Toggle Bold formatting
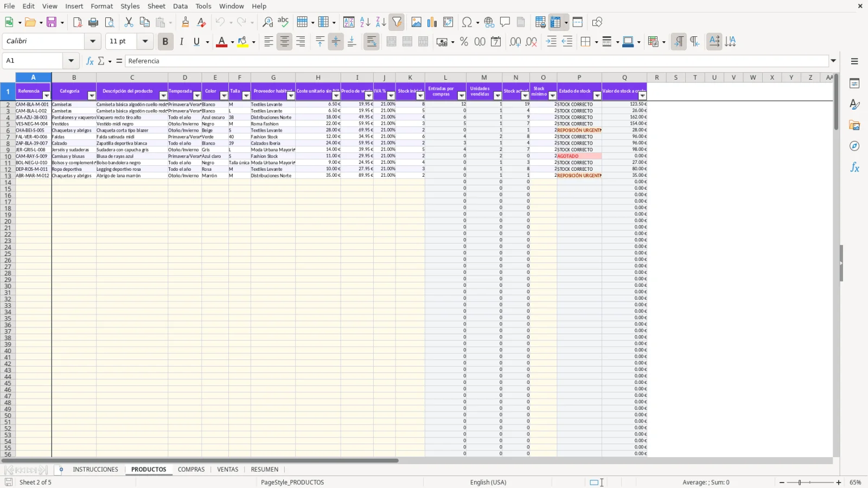 tap(165, 42)
